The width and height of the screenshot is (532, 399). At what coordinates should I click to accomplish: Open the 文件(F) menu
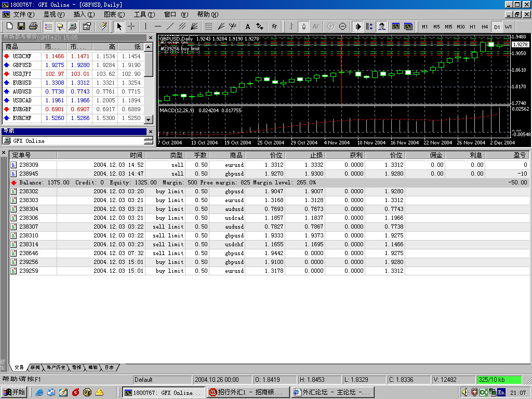[24, 14]
